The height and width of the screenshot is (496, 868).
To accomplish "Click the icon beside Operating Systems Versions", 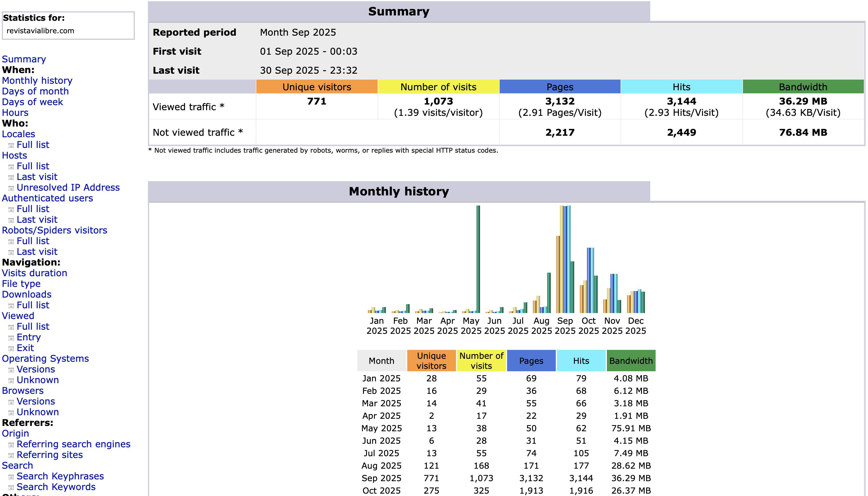I will click(x=11, y=370).
